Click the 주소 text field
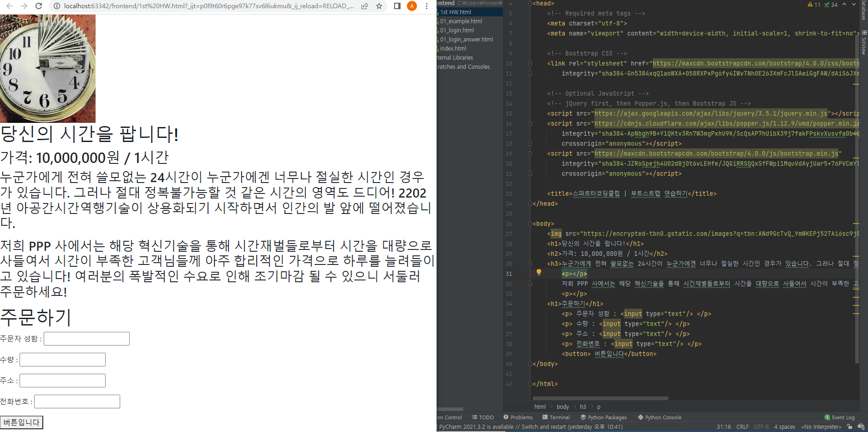Viewport: 868px width, 432px height. 62,381
